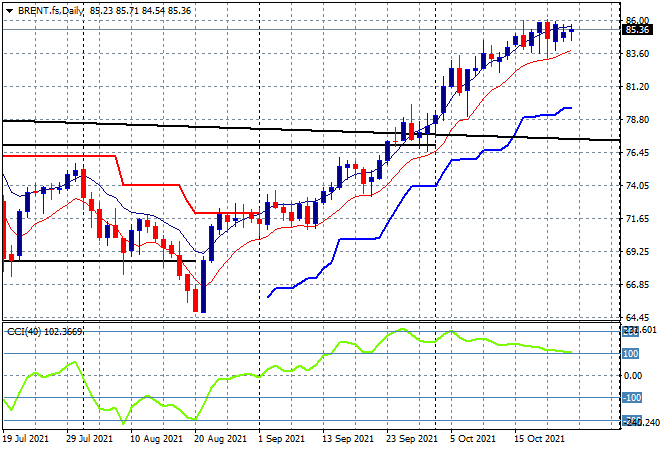The width and height of the screenshot is (660, 450).
Task: Click the 5 Oct 2021 date label
Action: (473, 439)
